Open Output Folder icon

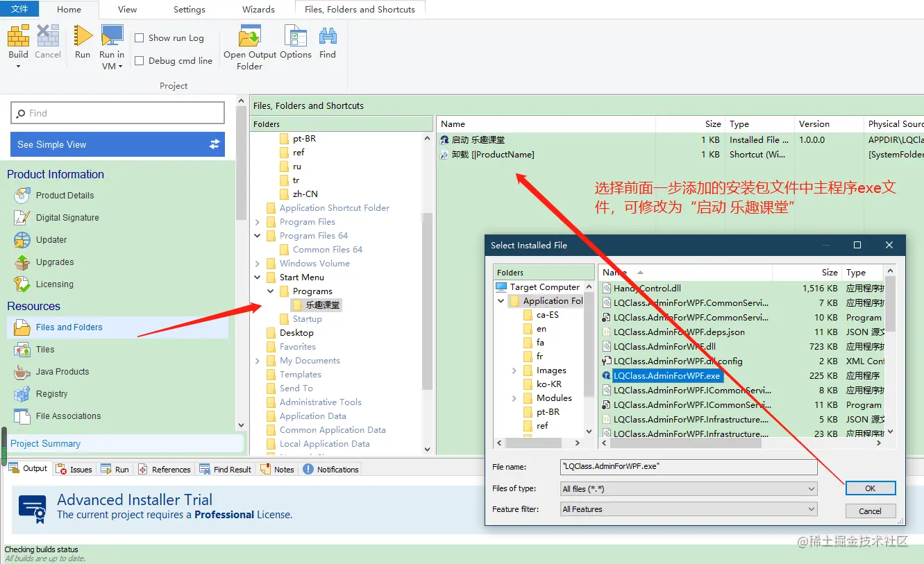coord(249,35)
